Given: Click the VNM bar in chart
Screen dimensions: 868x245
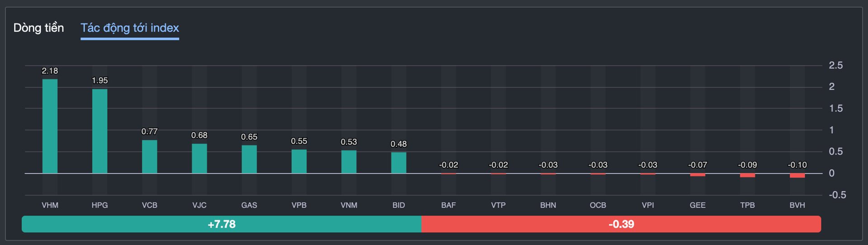Looking at the screenshot, I should point(349,162).
